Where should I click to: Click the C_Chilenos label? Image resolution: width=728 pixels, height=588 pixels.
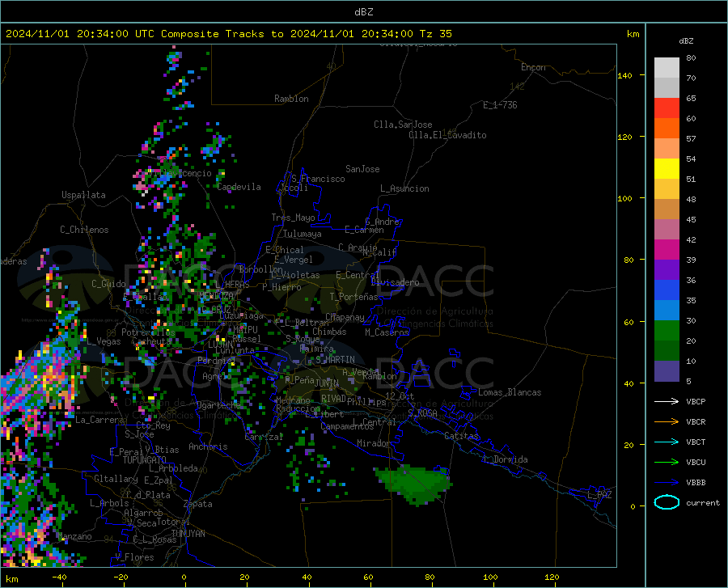click(x=84, y=230)
